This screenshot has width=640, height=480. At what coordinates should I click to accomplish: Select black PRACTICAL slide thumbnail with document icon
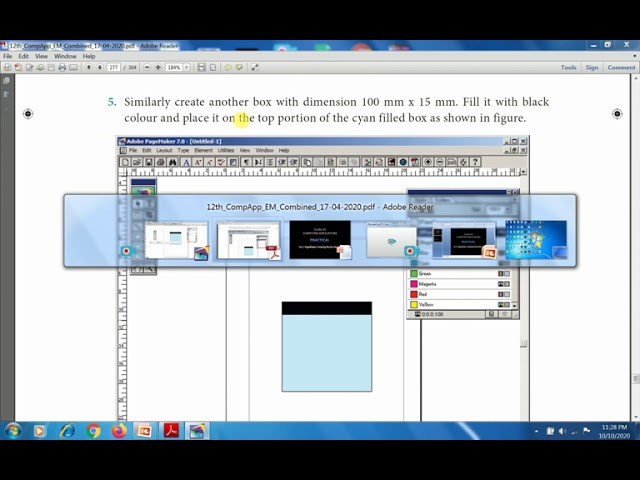320,240
